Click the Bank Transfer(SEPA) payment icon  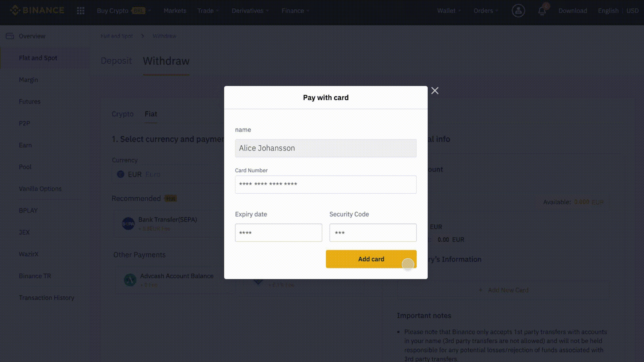[128, 223]
